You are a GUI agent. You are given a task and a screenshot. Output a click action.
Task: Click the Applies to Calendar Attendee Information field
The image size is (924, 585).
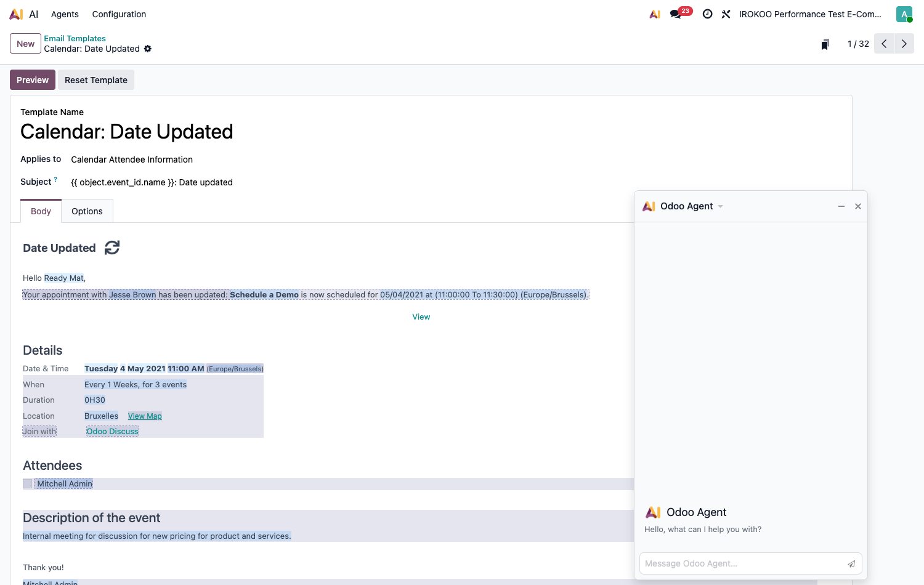click(132, 159)
